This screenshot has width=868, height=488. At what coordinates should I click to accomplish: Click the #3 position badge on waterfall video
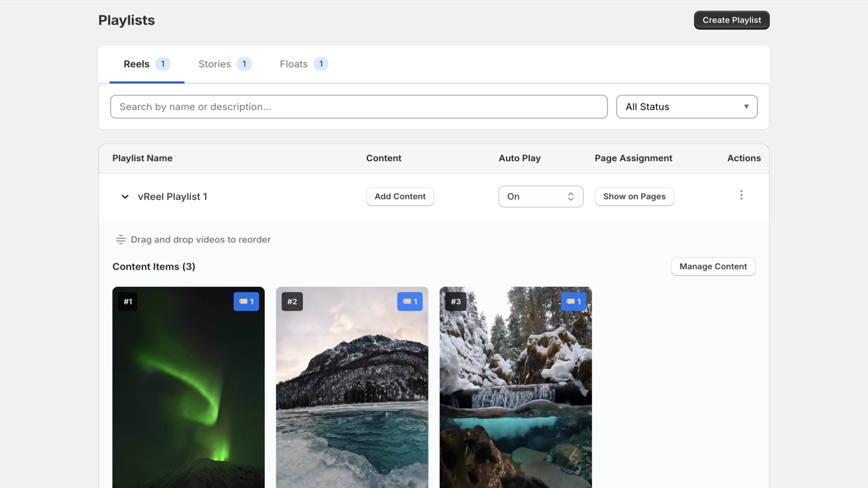(x=455, y=301)
